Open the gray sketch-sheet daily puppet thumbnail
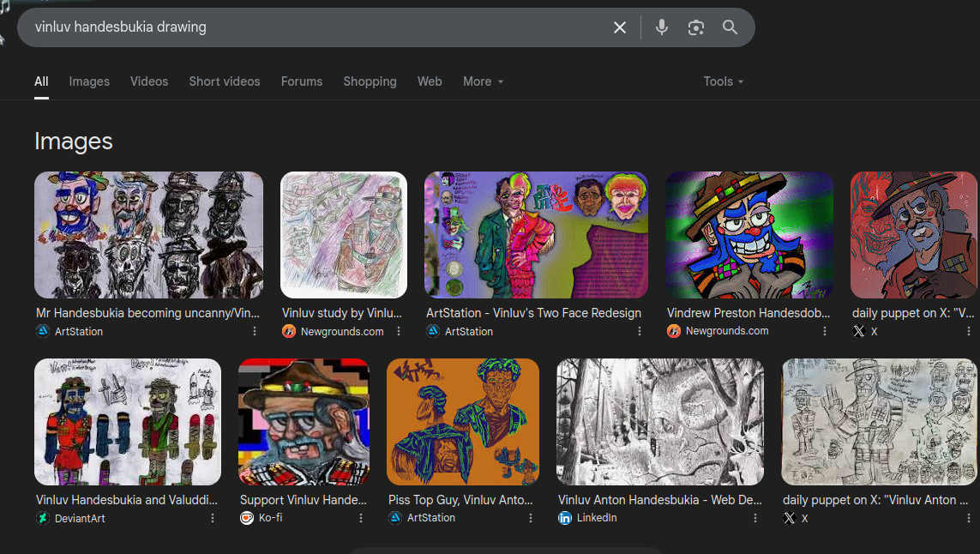Image resolution: width=980 pixels, height=554 pixels. pyautogui.click(x=879, y=422)
